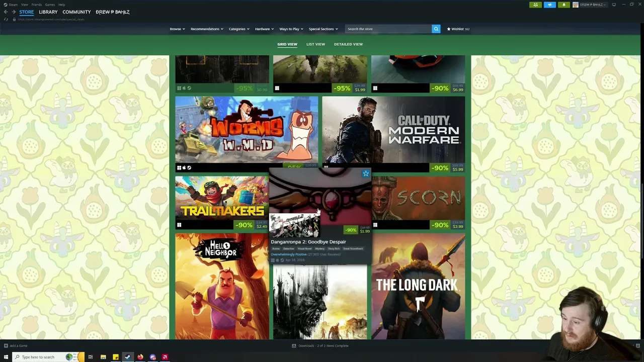This screenshot has width=644, height=362.
Task: Click the Windows platform icon under Trailmakers
Action: [x=179, y=225]
